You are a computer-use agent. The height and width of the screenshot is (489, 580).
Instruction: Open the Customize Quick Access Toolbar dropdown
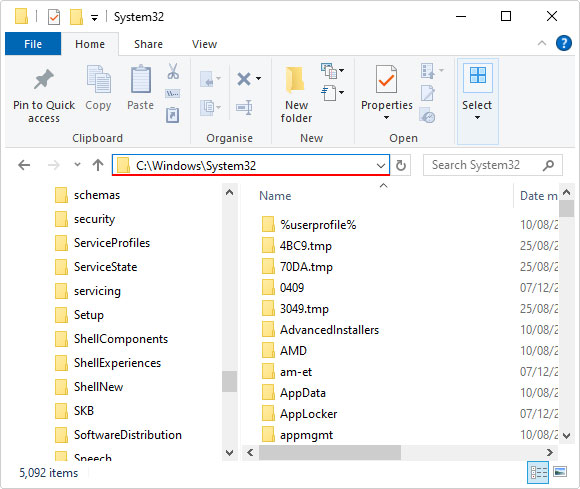tap(95, 18)
